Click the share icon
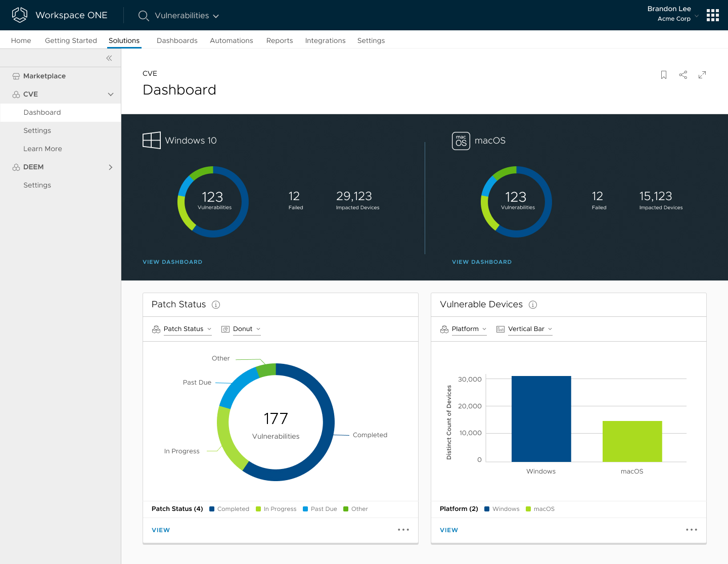This screenshot has width=728, height=564. [683, 75]
